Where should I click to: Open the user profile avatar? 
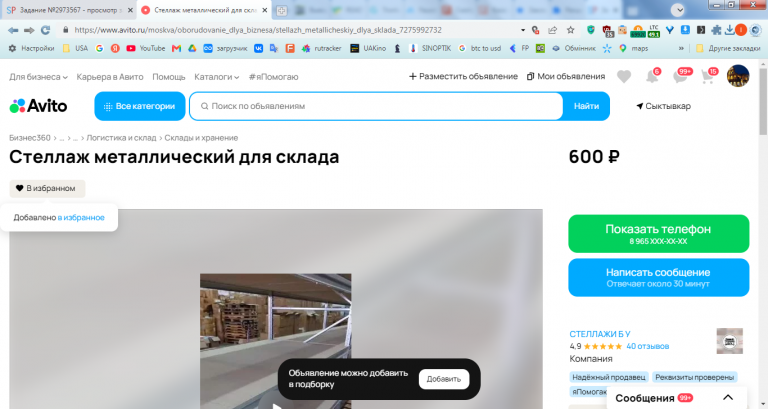point(738,76)
